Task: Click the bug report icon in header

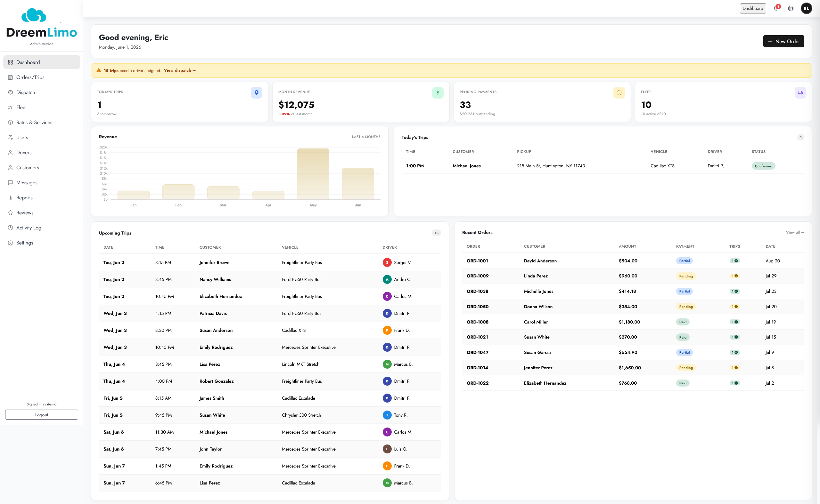Action: pos(791,9)
